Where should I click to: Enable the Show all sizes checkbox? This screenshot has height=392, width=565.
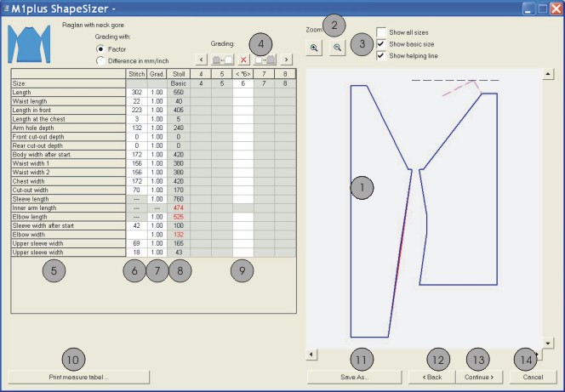tap(382, 31)
